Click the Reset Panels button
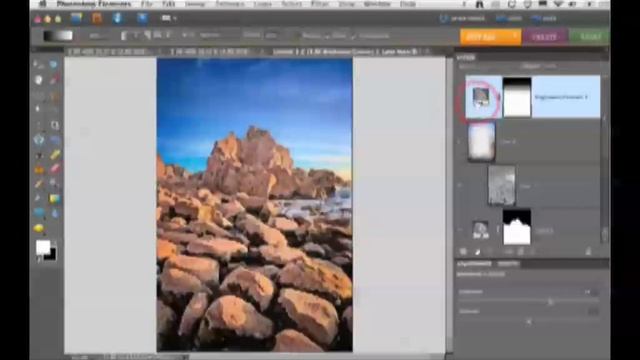Screen dimensions: 640x360 tap(463, 19)
